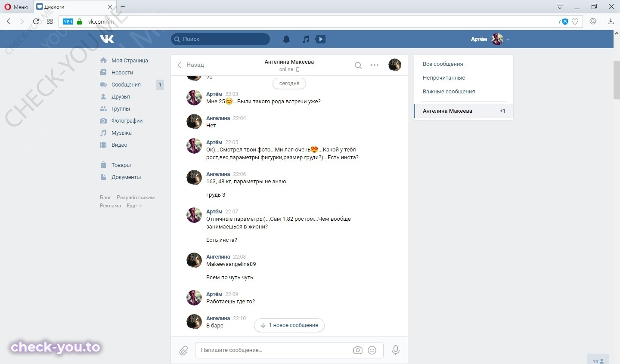The height and width of the screenshot is (364, 620).
Task: Click the Opera Меню button
Action: click(x=16, y=7)
